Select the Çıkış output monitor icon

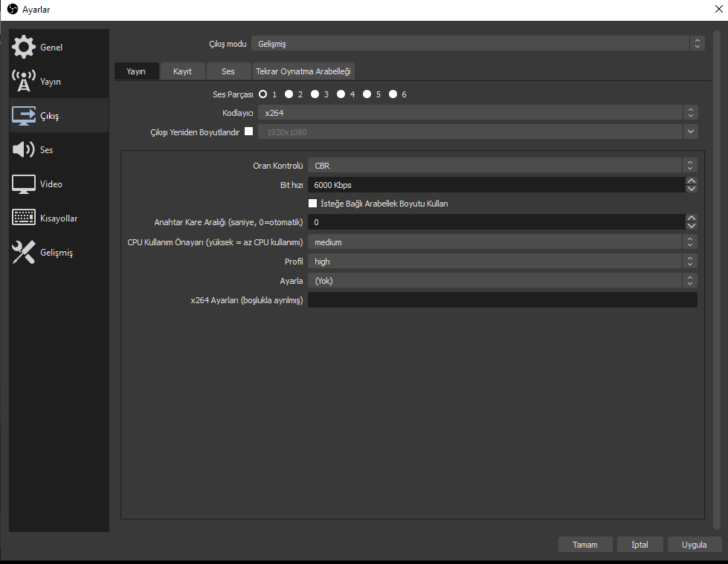(23, 115)
